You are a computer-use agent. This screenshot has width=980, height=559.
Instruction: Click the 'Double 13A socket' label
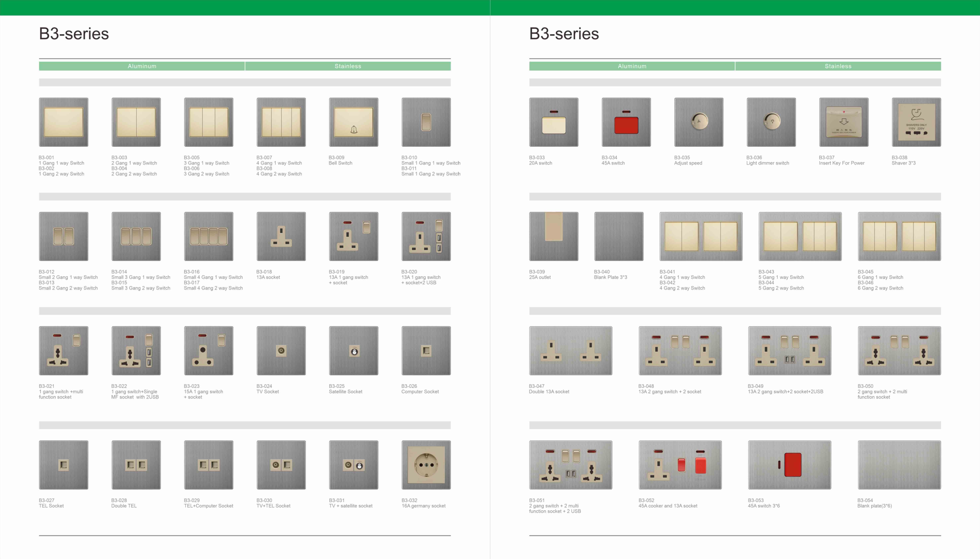(x=549, y=392)
